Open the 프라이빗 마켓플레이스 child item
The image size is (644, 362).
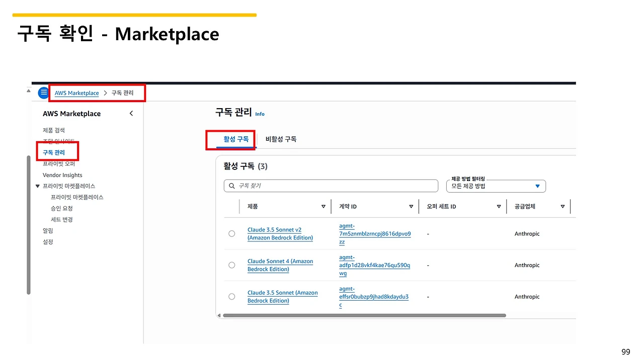pyautogui.click(x=77, y=197)
